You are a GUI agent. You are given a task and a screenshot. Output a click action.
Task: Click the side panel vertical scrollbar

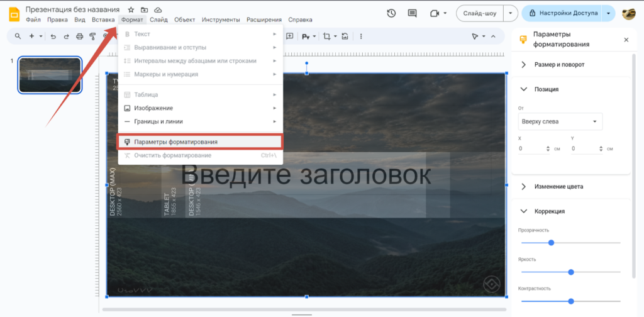tap(635, 166)
